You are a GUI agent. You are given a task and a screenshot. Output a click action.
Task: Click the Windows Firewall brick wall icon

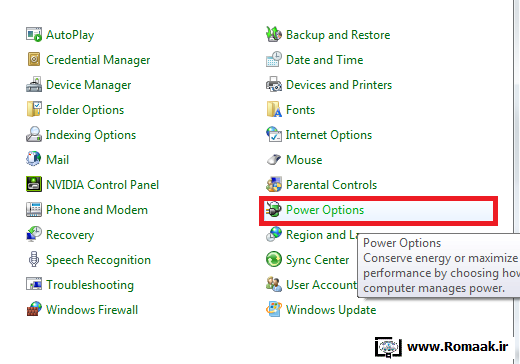(x=34, y=310)
